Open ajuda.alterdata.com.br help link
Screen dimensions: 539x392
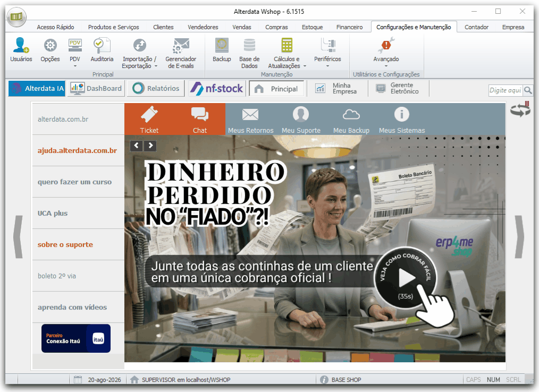pyautogui.click(x=78, y=150)
